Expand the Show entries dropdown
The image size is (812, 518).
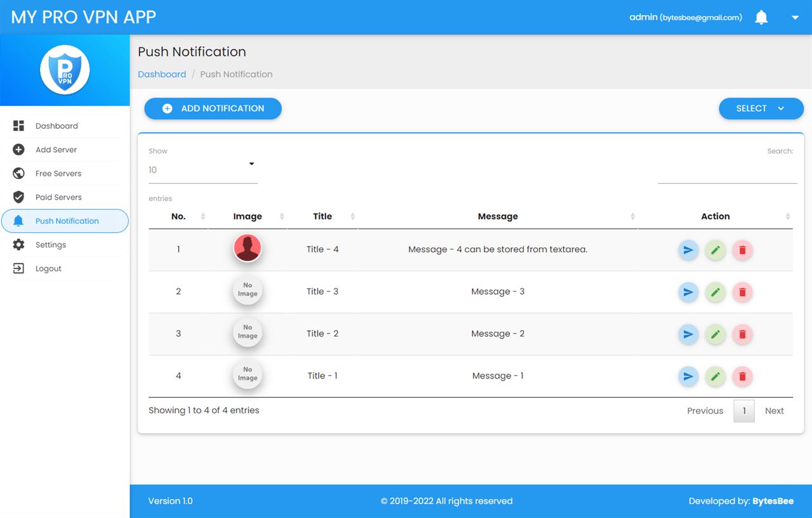pos(203,170)
